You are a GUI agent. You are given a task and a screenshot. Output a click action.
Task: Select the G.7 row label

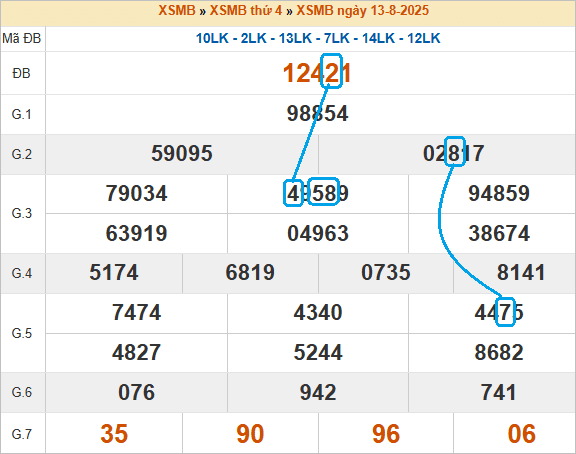(22, 434)
